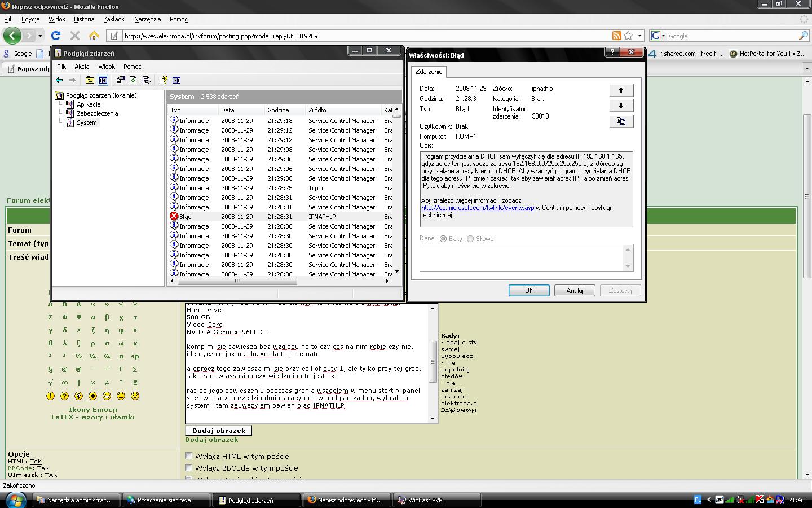Click Firefox Stop button

74,36
